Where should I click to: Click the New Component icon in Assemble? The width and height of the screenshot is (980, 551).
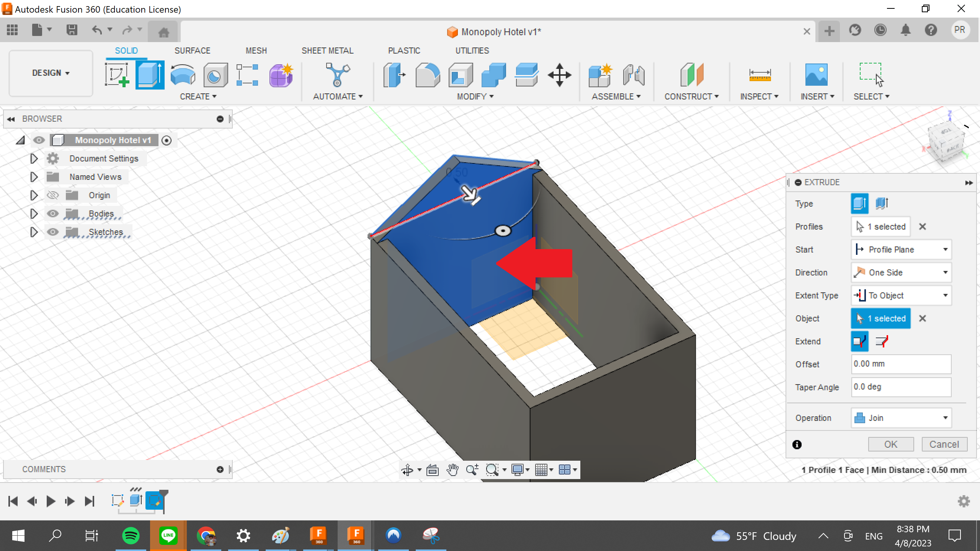[600, 75]
